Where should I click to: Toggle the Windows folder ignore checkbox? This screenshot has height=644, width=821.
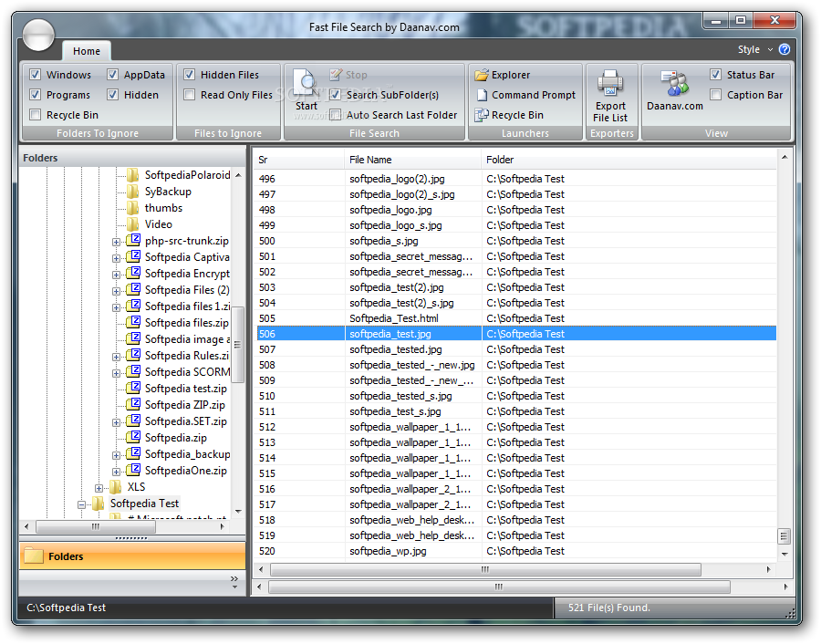tap(35, 75)
